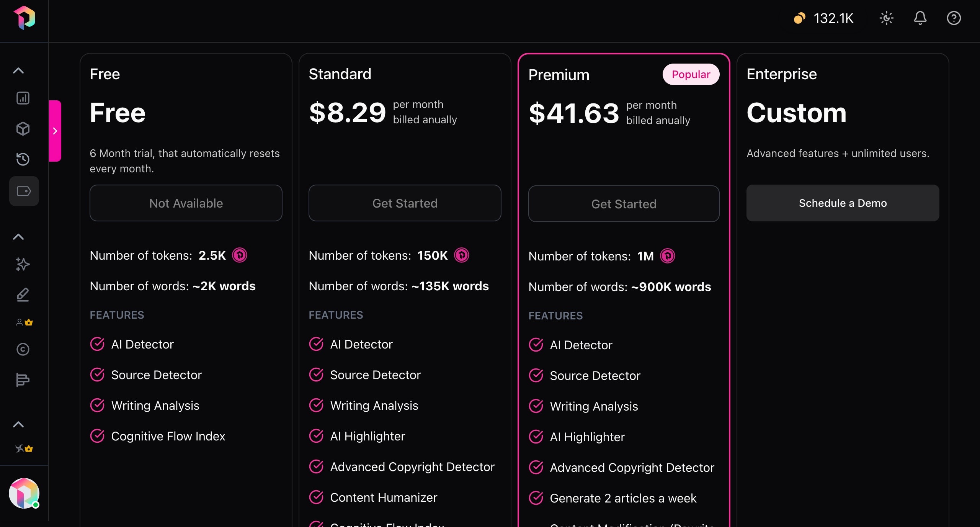Screen dimensions: 980x527
Task: Click Get Started on Premium plan
Action: pyautogui.click(x=624, y=204)
